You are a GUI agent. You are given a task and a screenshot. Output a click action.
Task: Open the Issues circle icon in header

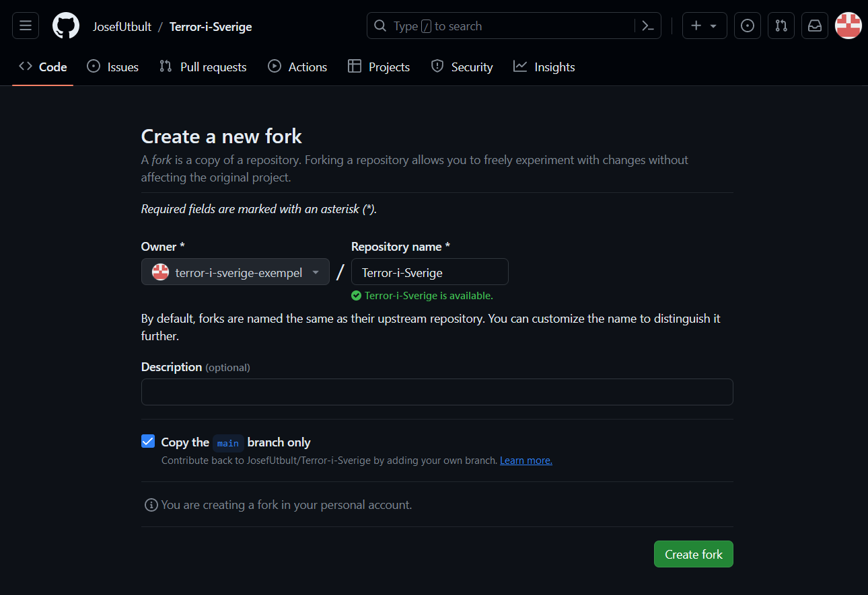pos(748,26)
